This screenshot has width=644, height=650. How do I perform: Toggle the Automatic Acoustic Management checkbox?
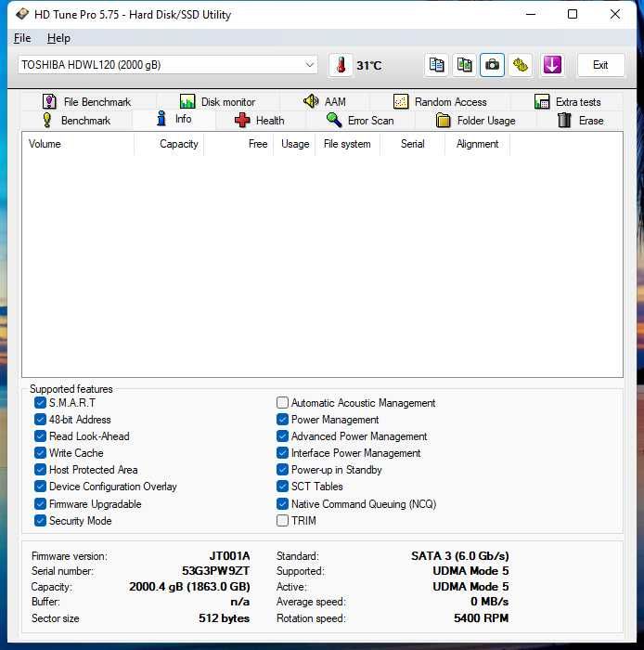(x=282, y=402)
